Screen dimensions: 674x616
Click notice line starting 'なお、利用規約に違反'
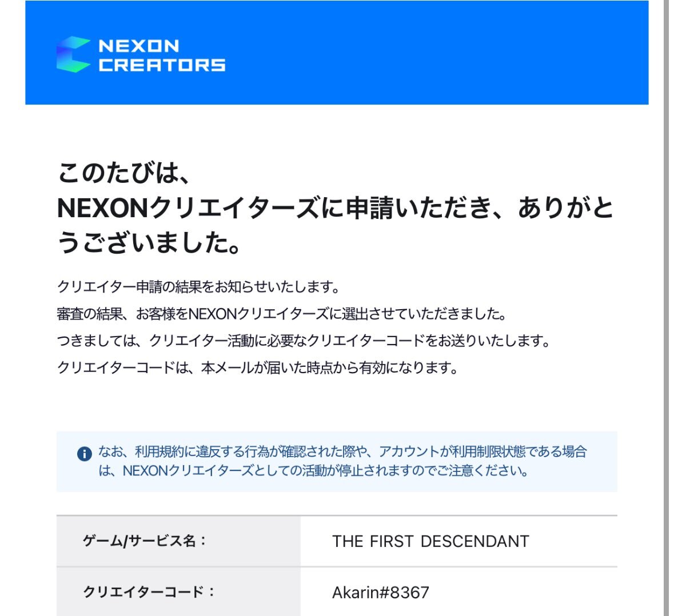tap(342, 451)
